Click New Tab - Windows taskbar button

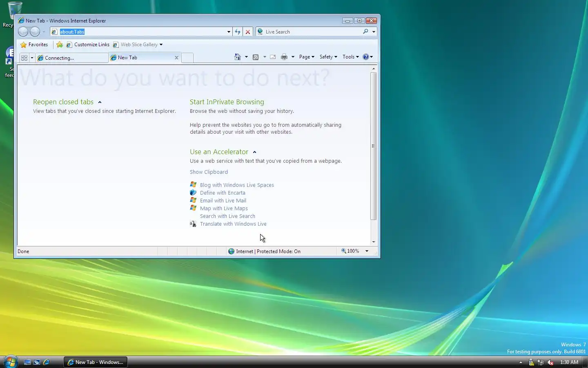96,362
